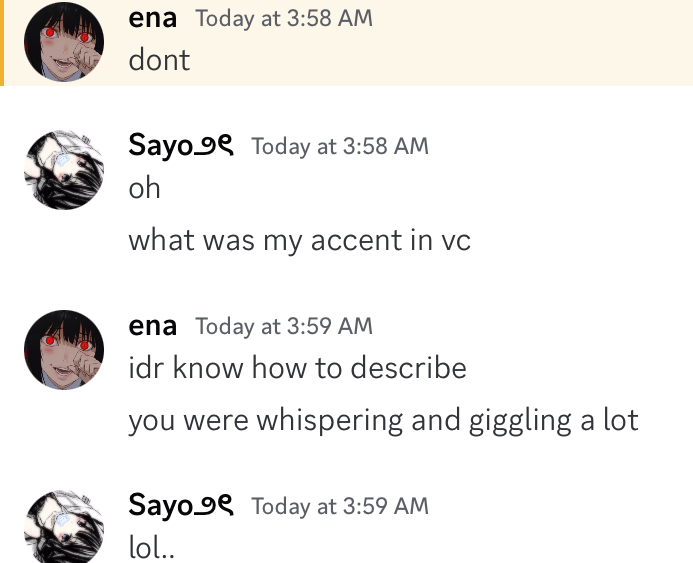Click the orange mention bar beside 'dont'
This screenshot has height=563, width=693.
(2, 42)
